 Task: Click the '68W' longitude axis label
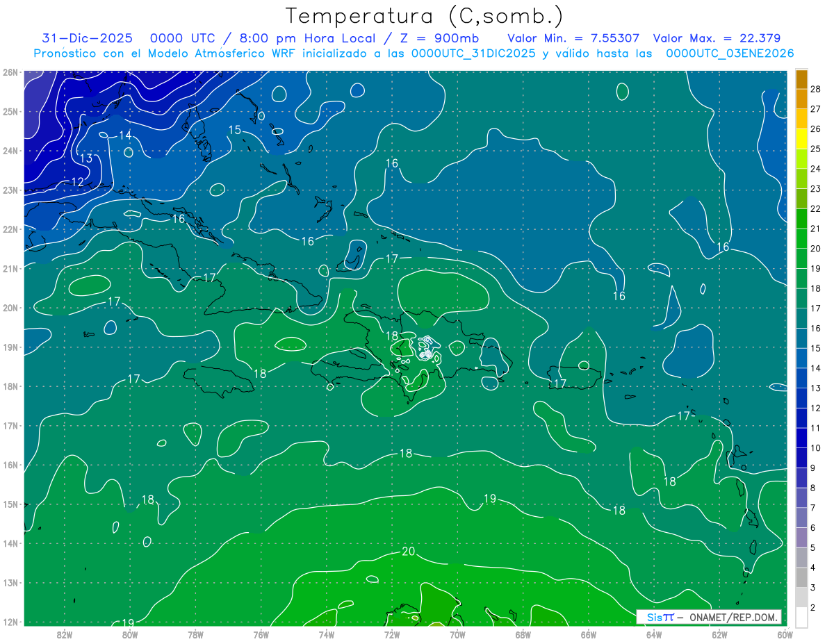tap(523, 634)
